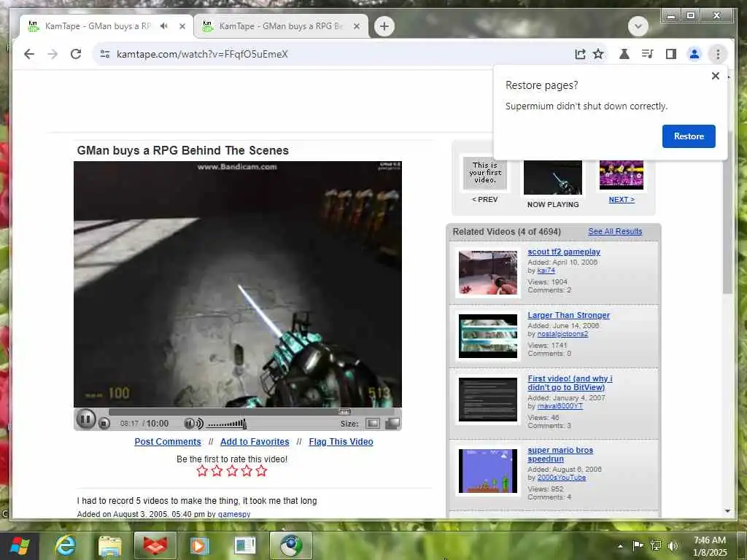The height and width of the screenshot is (560, 747).
Task: Stop the video playback
Action: 104,423
